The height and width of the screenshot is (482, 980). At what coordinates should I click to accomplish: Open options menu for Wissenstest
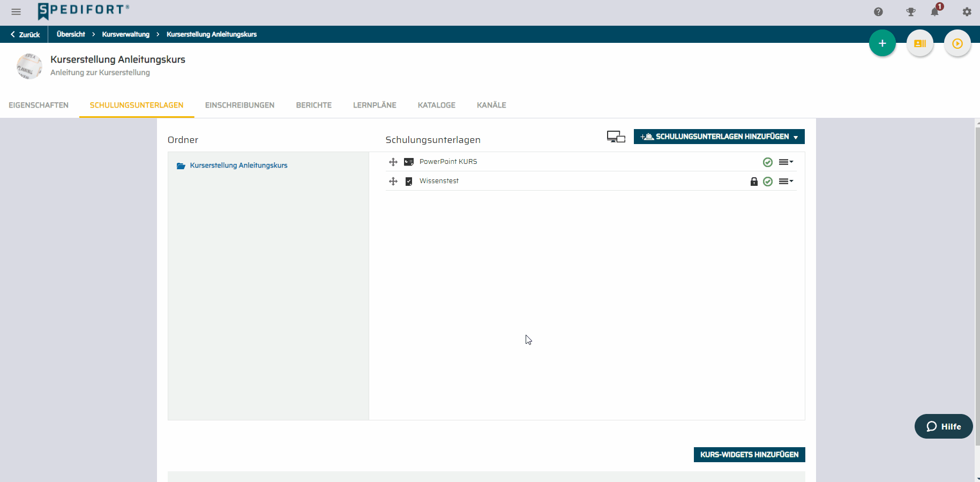coord(786,181)
